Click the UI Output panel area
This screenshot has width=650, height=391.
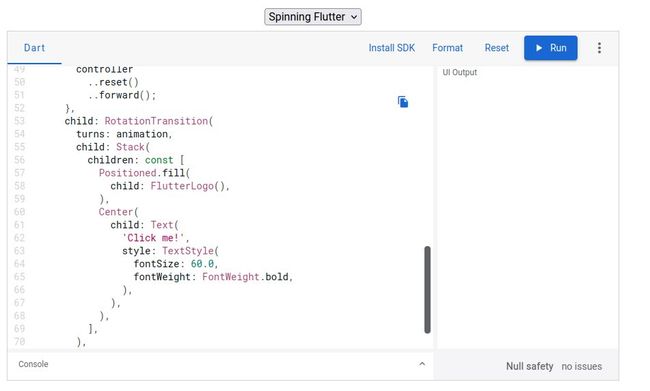pos(528,207)
